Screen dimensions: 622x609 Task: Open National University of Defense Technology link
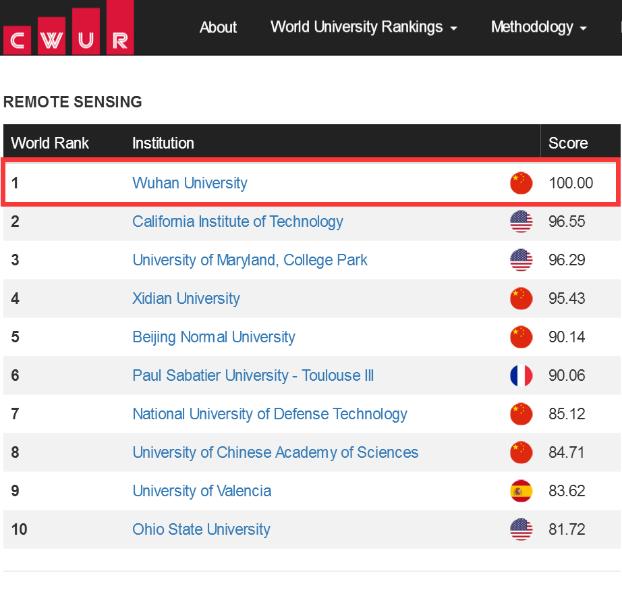coord(269,414)
